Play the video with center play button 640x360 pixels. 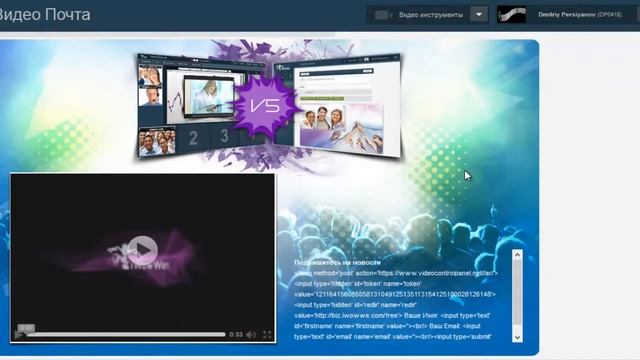point(142,249)
